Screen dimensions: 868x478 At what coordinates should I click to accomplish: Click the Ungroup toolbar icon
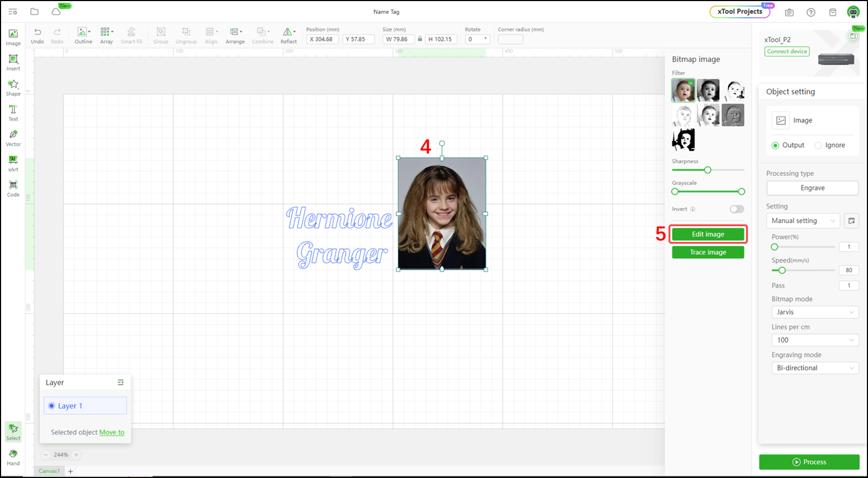(186, 36)
